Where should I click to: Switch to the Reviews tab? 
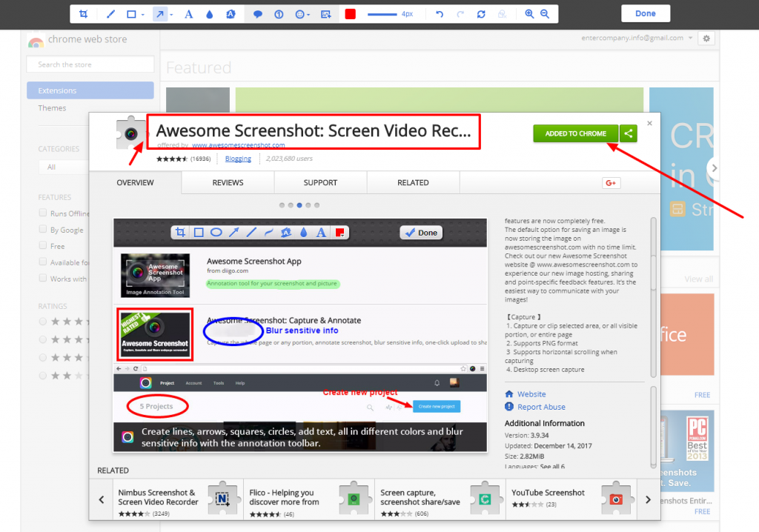coord(228,182)
